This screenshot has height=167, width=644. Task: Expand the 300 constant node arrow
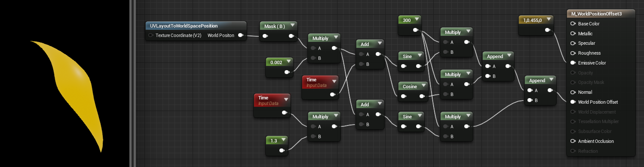click(x=416, y=20)
